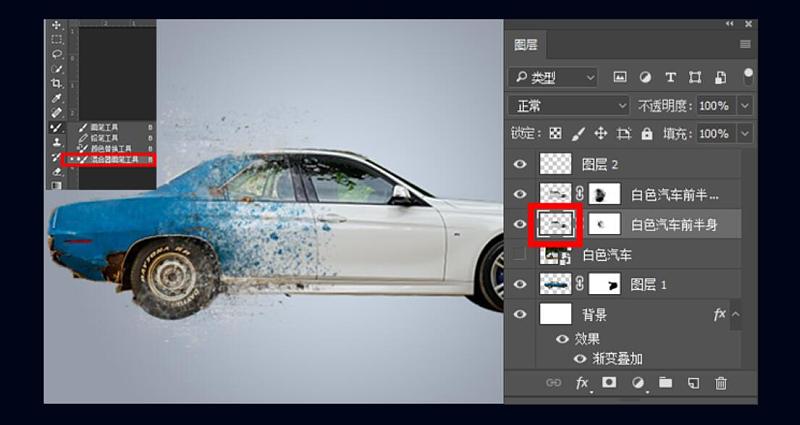Open the opacity slider dropdown arrow
800x425 pixels.
745,106
